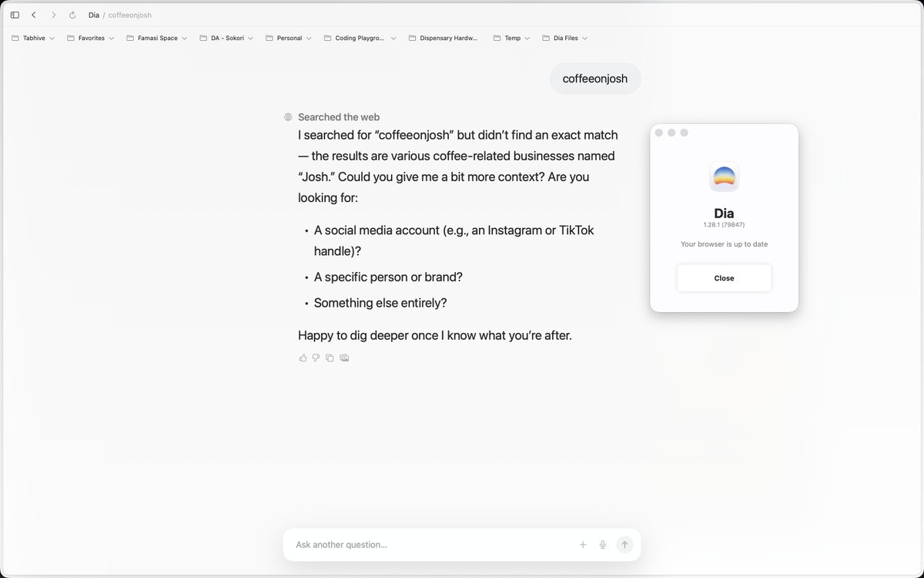Image resolution: width=924 pixels, height=578 pixels.
Task: Click version text 1.28.1 (79847)
Action: coord(724,225)
